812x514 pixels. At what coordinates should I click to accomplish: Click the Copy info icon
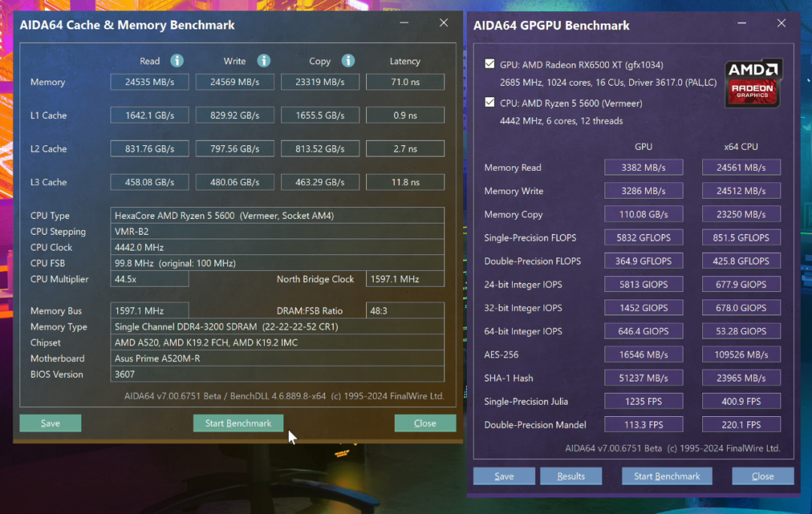[348, 61]
